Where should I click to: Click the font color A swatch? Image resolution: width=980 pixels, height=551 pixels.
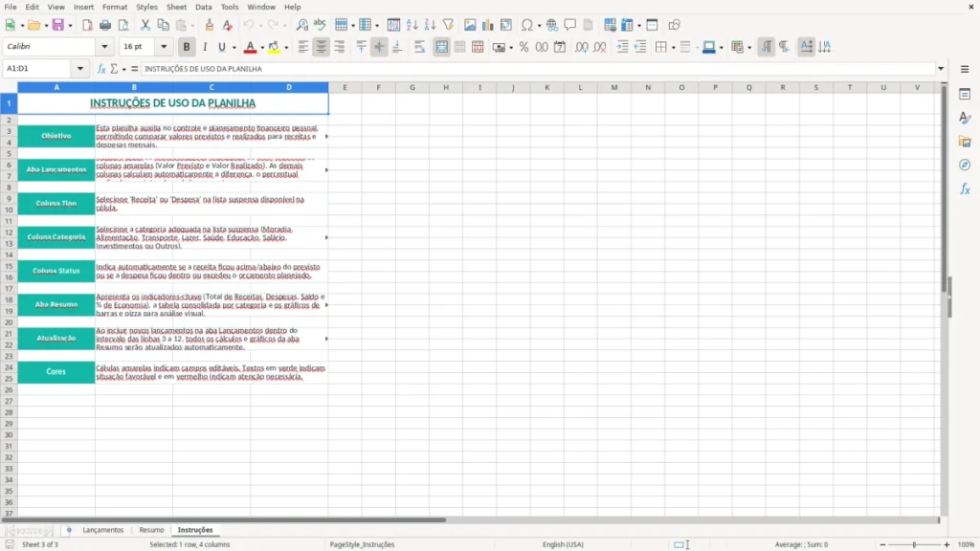pos(250,47)
